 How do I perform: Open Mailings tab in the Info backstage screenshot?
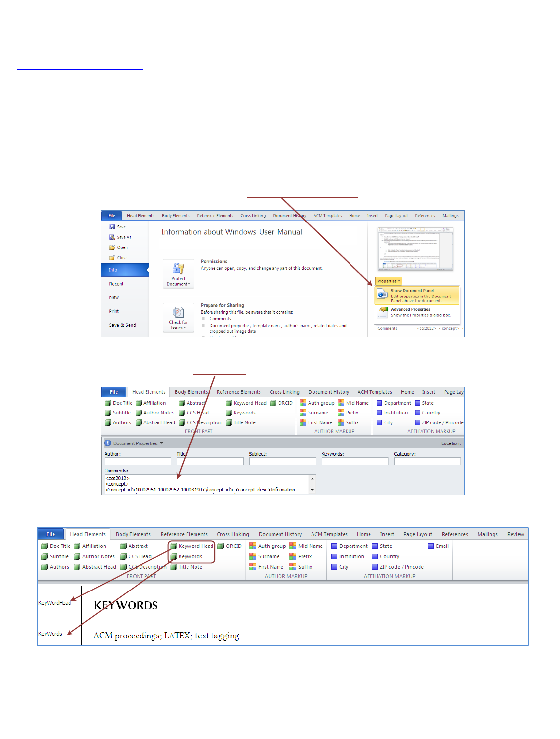pyautogui.click(x=451, y=216)
